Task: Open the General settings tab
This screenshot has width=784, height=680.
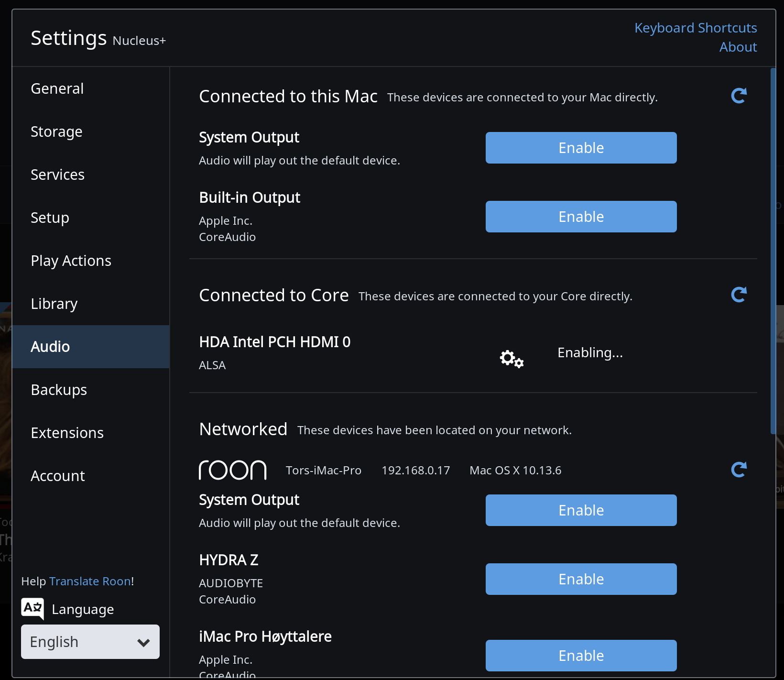Action: 91,88
